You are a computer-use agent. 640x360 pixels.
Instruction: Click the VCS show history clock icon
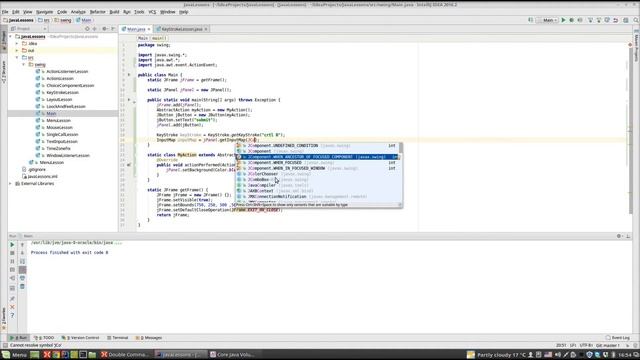[607, 20]
